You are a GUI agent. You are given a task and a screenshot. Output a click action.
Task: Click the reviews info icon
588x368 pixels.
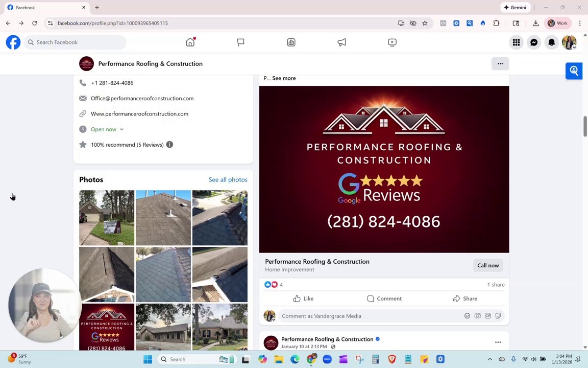pyautogui.click(x=169, y=145)
